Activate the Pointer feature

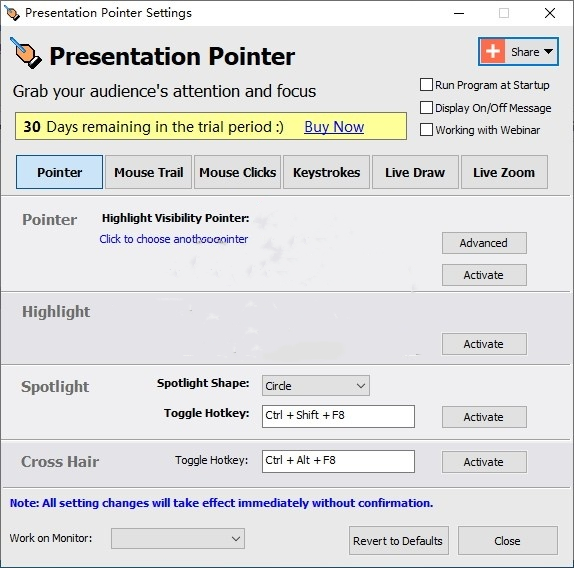484,275
